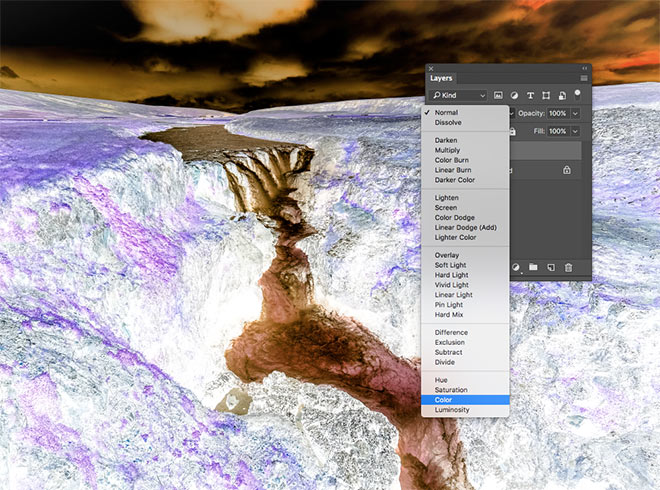660x490 pixels.
Task: Toggle layer filtering on/off switch
Action: pos(578,93)
